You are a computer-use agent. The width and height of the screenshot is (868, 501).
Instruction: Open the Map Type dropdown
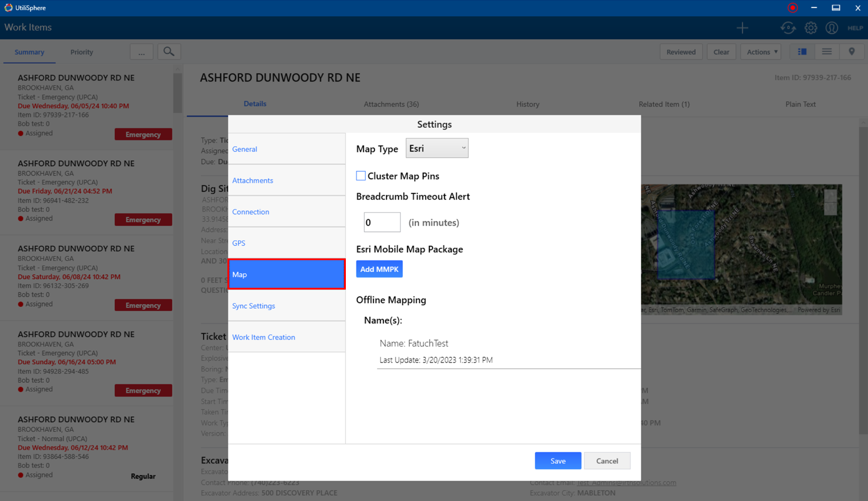coord(437,148)
